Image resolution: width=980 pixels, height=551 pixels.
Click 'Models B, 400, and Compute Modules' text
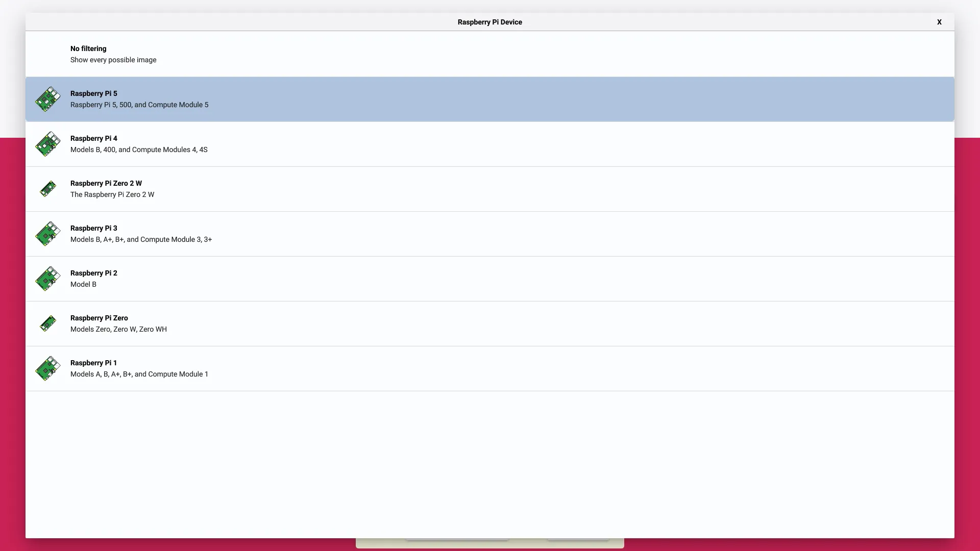(x=138, y=149)
